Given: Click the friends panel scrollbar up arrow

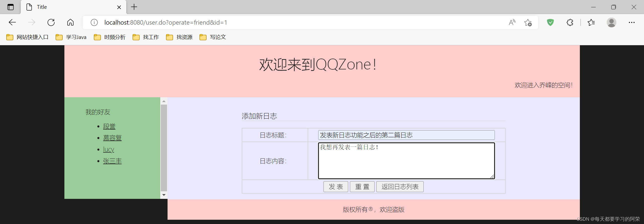Looking at the screenshot, I should [x=164, y=101].
